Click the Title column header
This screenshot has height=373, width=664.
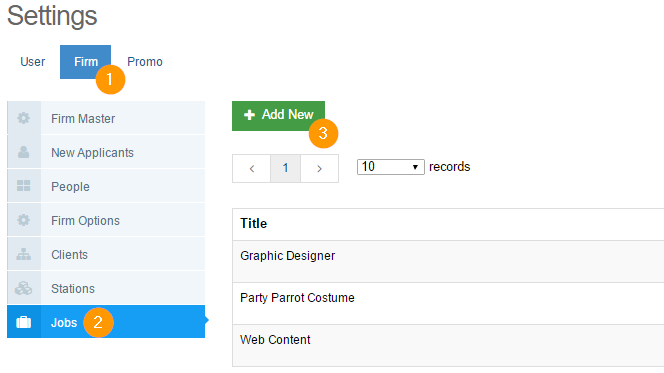tap(254, 224)
